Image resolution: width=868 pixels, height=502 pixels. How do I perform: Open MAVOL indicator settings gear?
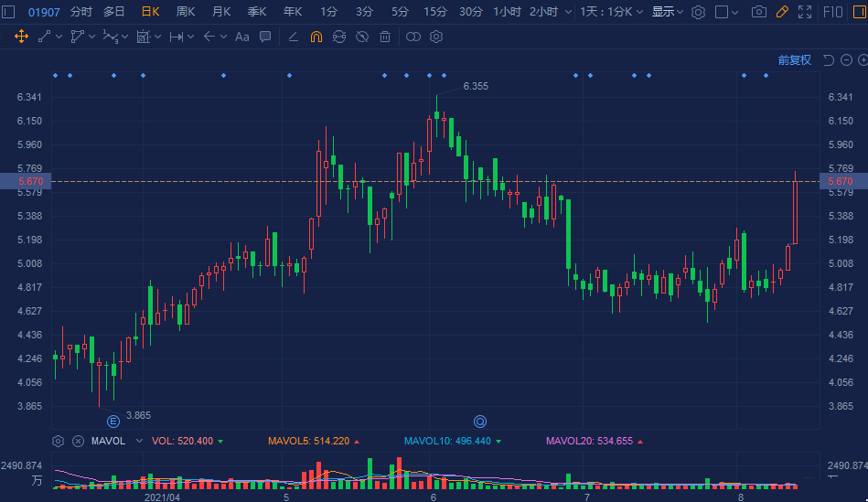[59, 441]
